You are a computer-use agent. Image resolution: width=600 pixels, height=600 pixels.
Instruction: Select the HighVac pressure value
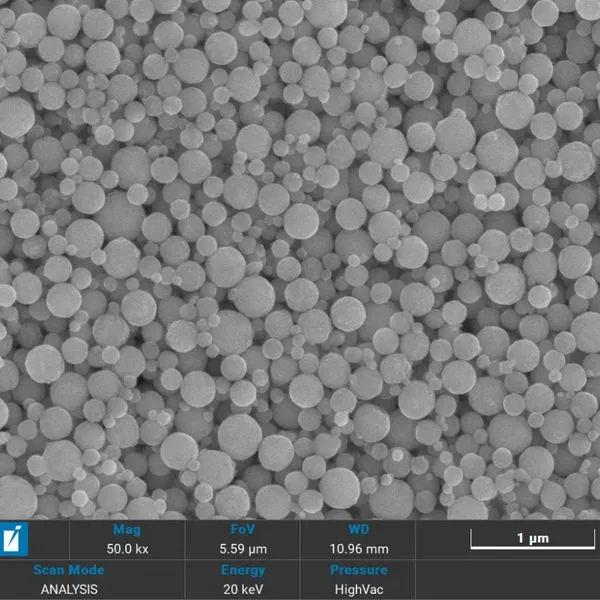pyautogui.click(x=359, y=589)
